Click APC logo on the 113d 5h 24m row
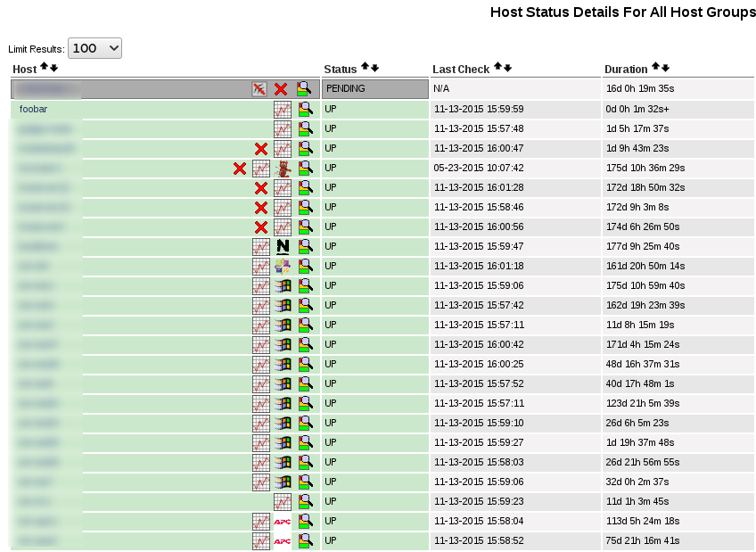The width and height of the screenshot is (756, 552). pyautogui.click(x=283, y=521)
